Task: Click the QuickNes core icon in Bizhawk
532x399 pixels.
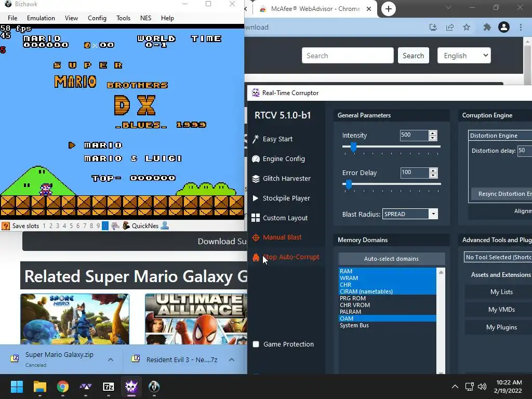Action: (x=126, y=225)
